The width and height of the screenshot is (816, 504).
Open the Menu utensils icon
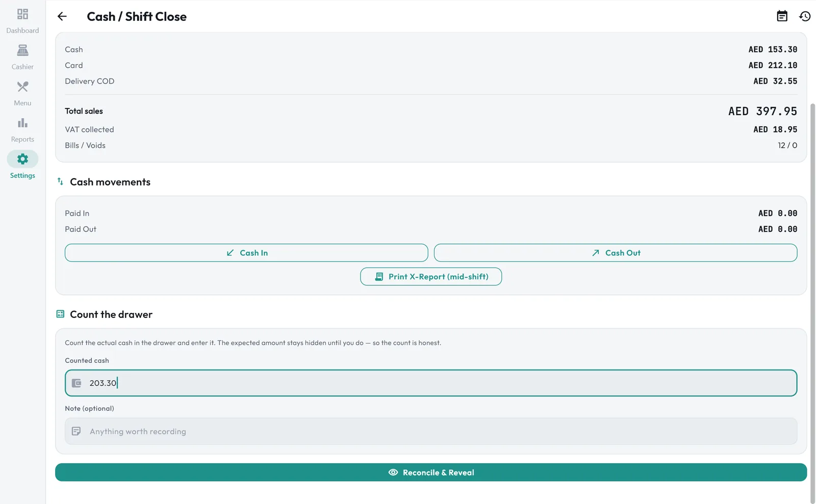click(22, 87)
